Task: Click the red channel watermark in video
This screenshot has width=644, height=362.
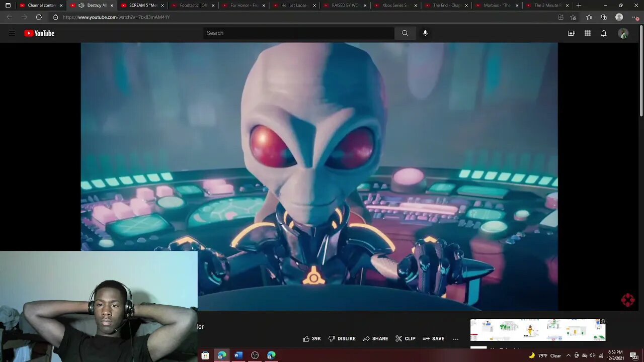Action: [628, 300]
